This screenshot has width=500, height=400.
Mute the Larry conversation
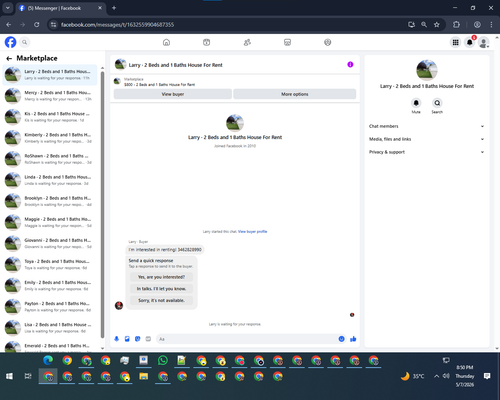pyautogui.click(x=416, y=103)
